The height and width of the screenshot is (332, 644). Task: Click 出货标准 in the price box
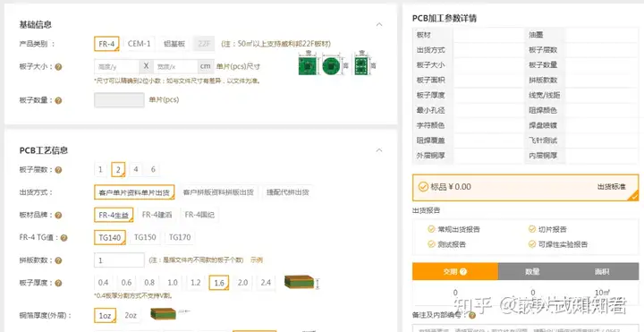coord(611,187)
